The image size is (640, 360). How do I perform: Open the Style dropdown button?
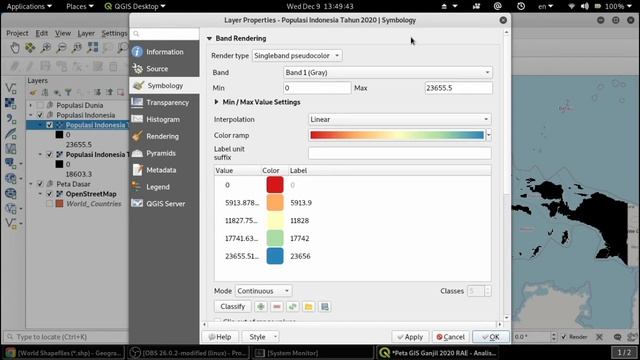261,337
